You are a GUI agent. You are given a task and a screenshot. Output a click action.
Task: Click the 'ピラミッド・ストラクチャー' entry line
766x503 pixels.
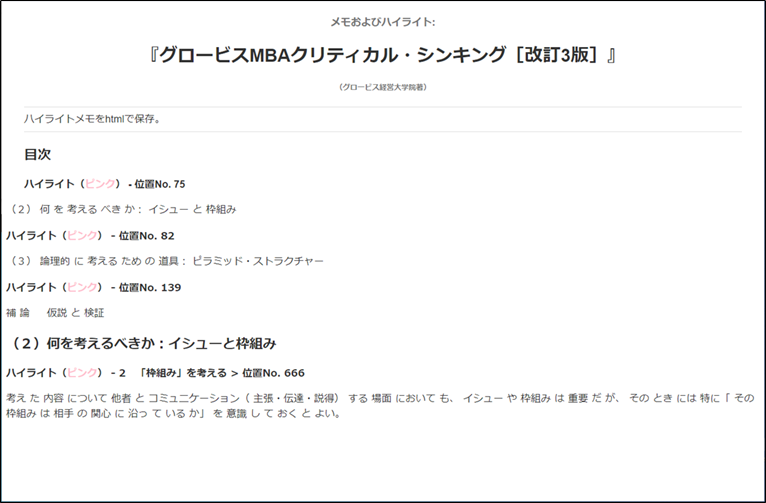coord(165,261)
